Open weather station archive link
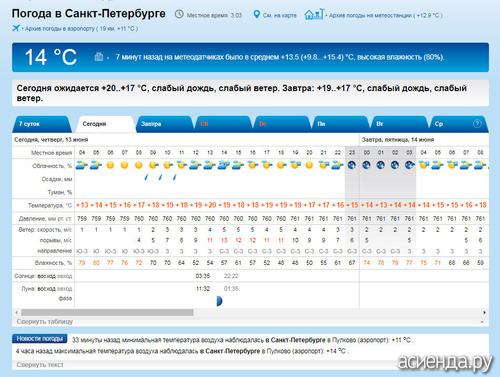Viewport: 500px width, 377px height. click(x=386, y=15)
